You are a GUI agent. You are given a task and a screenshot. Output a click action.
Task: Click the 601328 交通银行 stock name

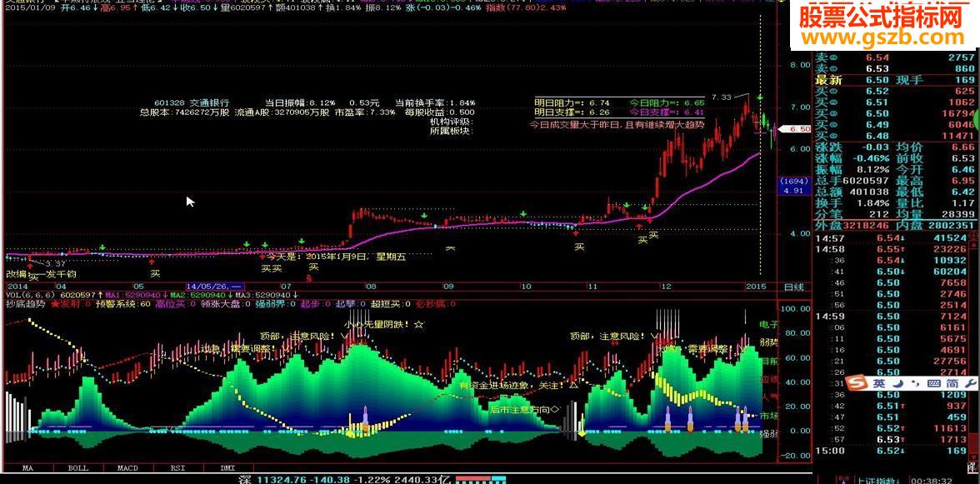coord(192,102)
